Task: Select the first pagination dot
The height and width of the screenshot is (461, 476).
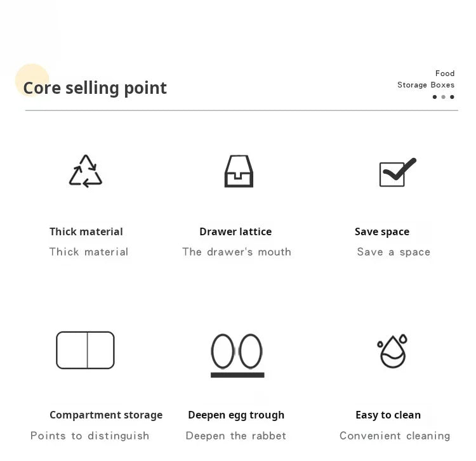Action: click(435, 97)
